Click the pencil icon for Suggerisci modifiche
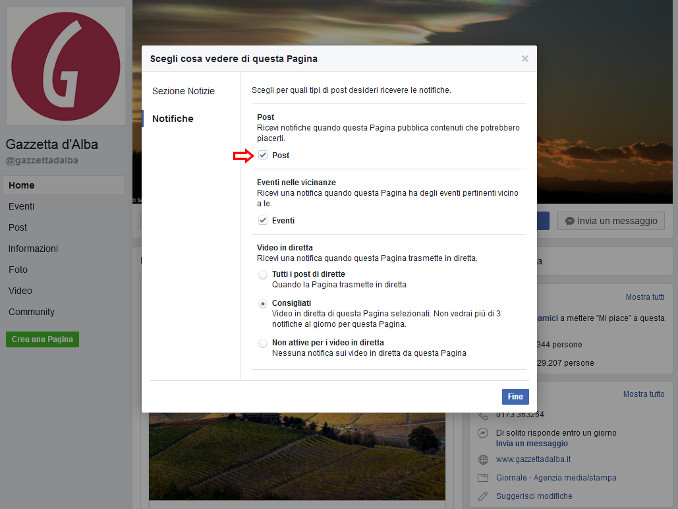This screenshot has width=678, height=509. pyautogui.click(x=484, y=495)
